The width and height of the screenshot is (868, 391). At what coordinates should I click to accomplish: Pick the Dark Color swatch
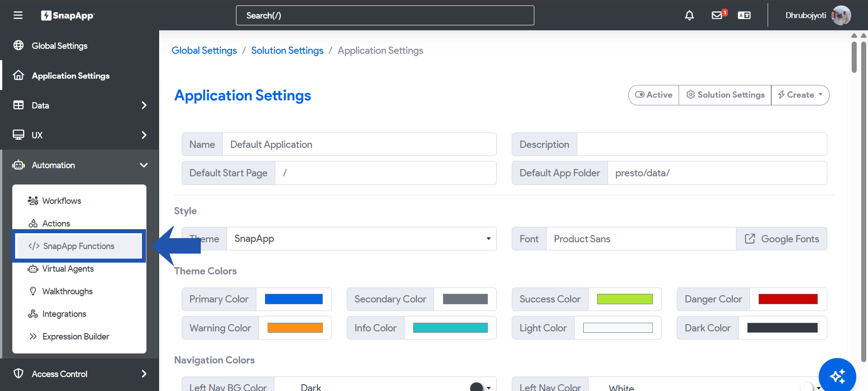coord(783,328)
